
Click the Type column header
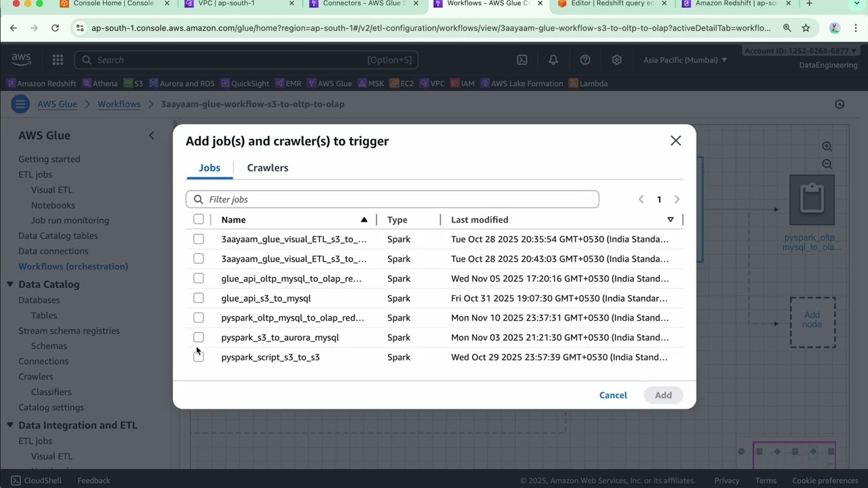click(397, 220)
